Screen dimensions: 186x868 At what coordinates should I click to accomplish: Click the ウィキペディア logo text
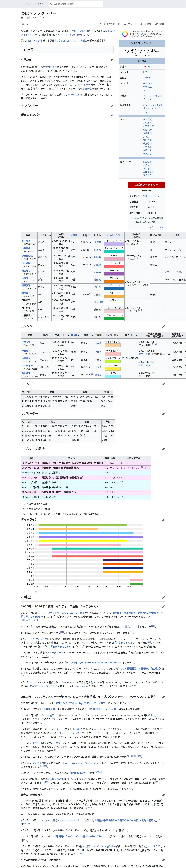coord(35,4)
